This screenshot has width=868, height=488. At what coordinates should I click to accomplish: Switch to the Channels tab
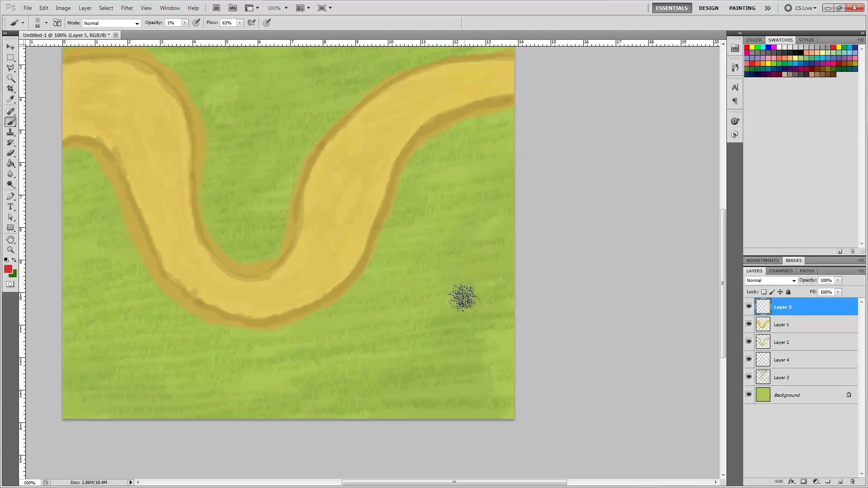point(781,271)
